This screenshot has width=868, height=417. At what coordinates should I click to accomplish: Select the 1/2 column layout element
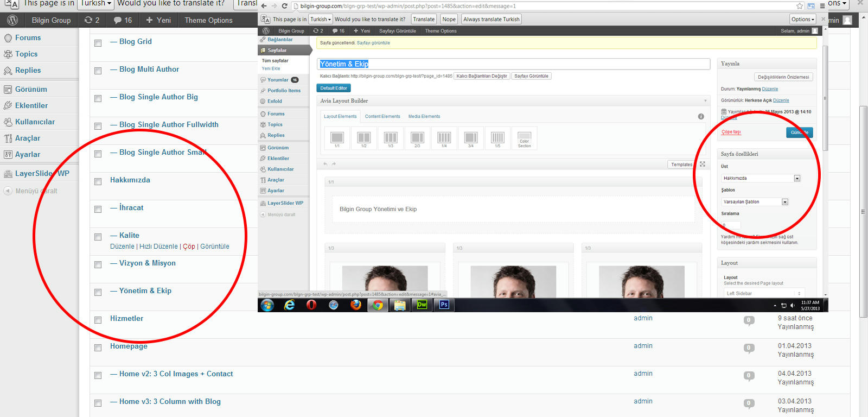[x=364, y=138]
